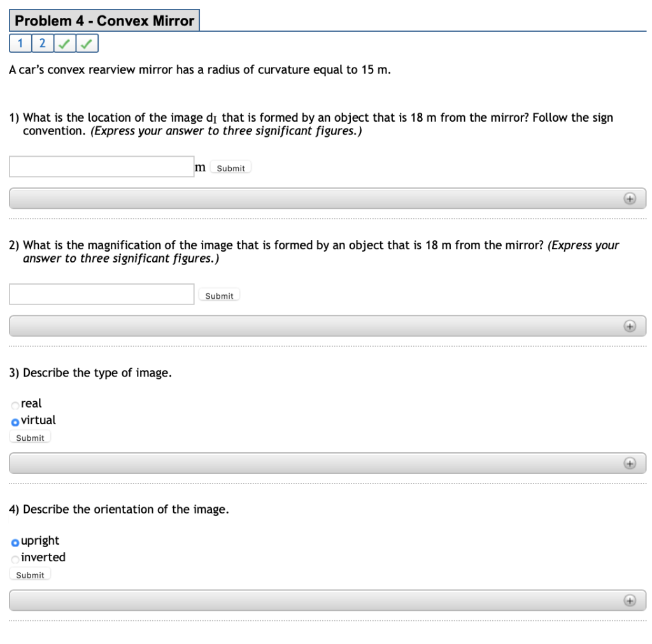Image resolution: width=652 pixels, height=644 pixels.
Task: Jump to question 2 navigation box
Action: tap(43, 43)
